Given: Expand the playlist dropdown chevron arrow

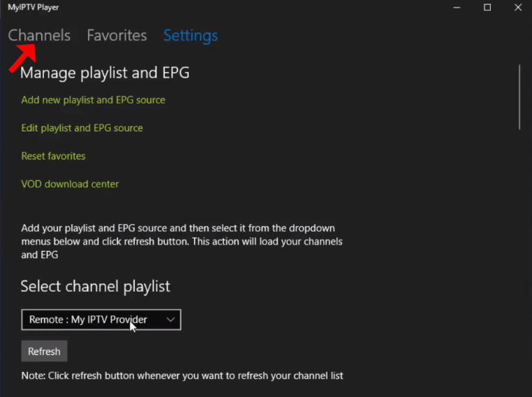Looking at the screenshot, I should (x=170, y=319).
